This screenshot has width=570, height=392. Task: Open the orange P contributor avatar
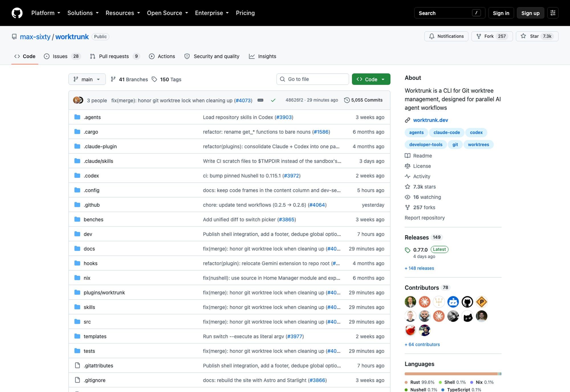[x=482, y=302]
